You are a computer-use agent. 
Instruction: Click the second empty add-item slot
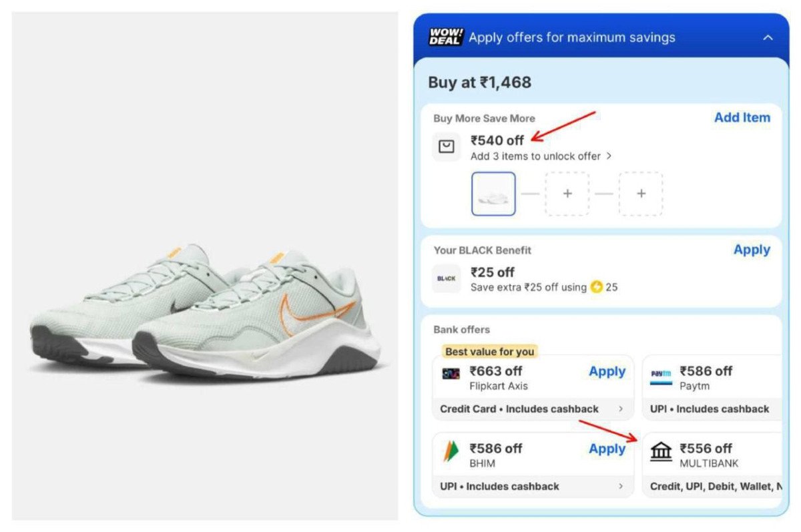point(567,194)
